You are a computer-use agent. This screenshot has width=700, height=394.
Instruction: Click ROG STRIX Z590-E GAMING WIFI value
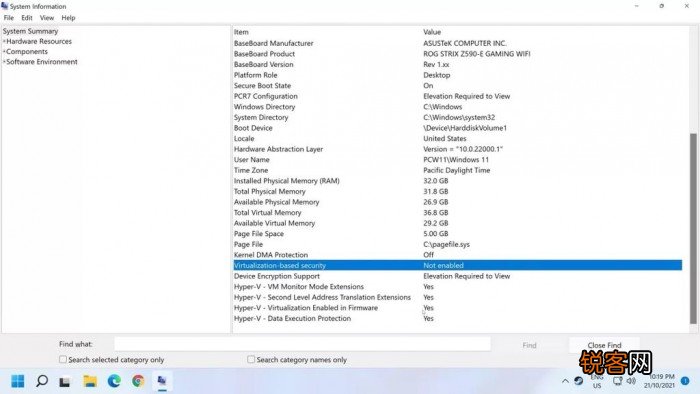477,54
